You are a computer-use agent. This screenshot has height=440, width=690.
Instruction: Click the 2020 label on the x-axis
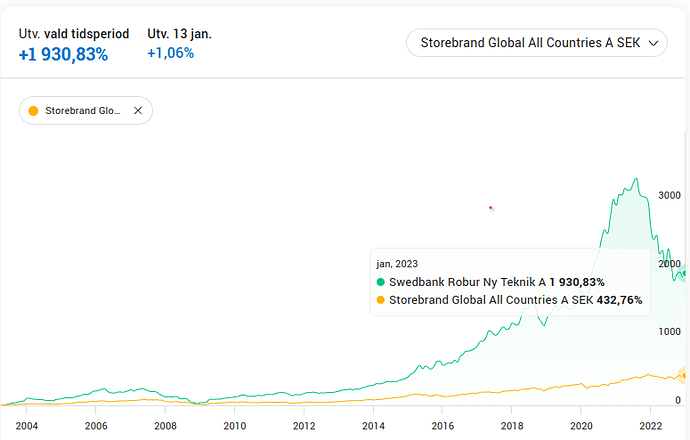581,426
